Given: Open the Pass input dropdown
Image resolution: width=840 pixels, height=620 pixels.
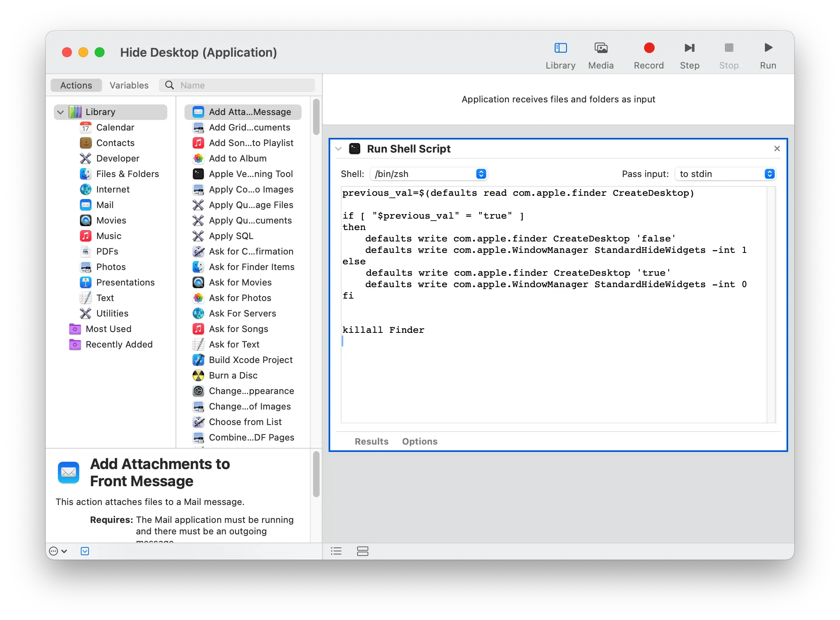Looking at the screenshot, I should [x=725, y=174].
